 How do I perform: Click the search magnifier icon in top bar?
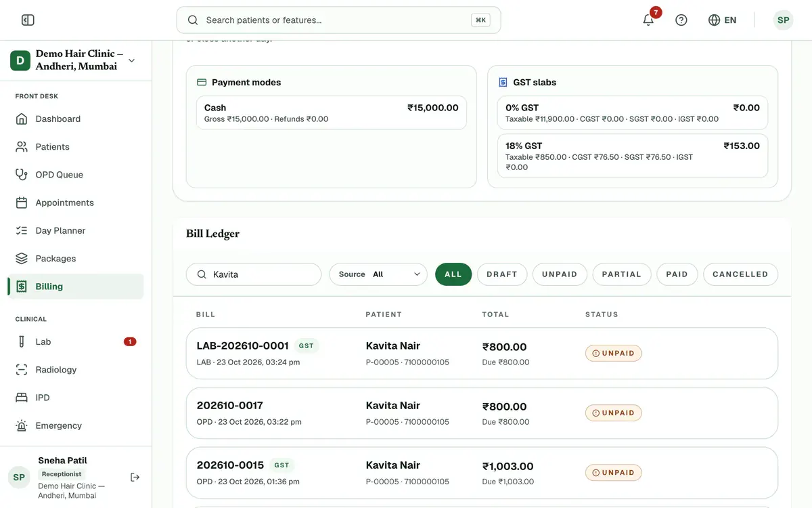193,20
